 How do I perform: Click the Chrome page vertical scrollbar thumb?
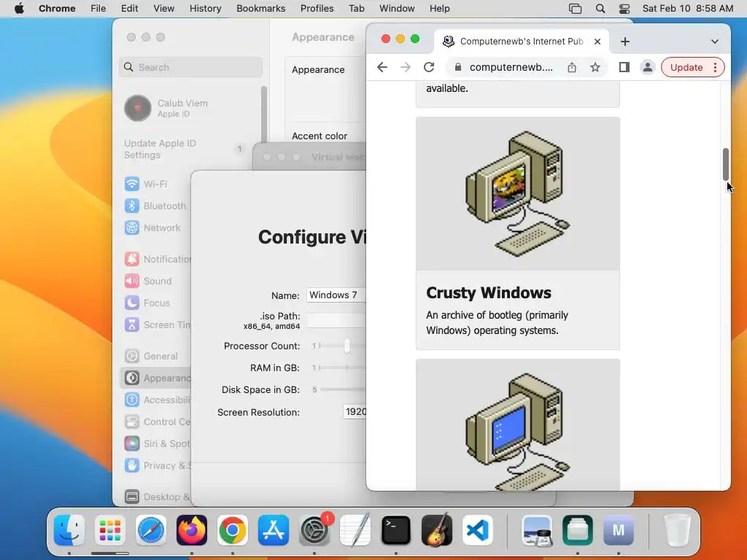coord(726,164)
